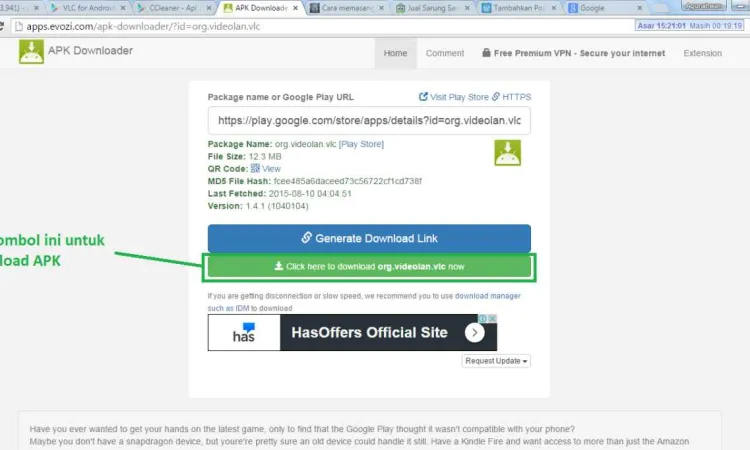Click the APK Downloader title text in header

point(90,51)
